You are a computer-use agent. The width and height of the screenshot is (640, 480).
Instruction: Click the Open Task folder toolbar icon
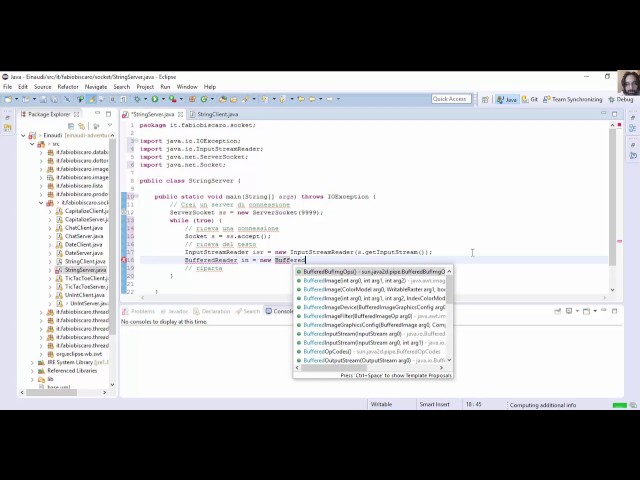coord(233,99)
